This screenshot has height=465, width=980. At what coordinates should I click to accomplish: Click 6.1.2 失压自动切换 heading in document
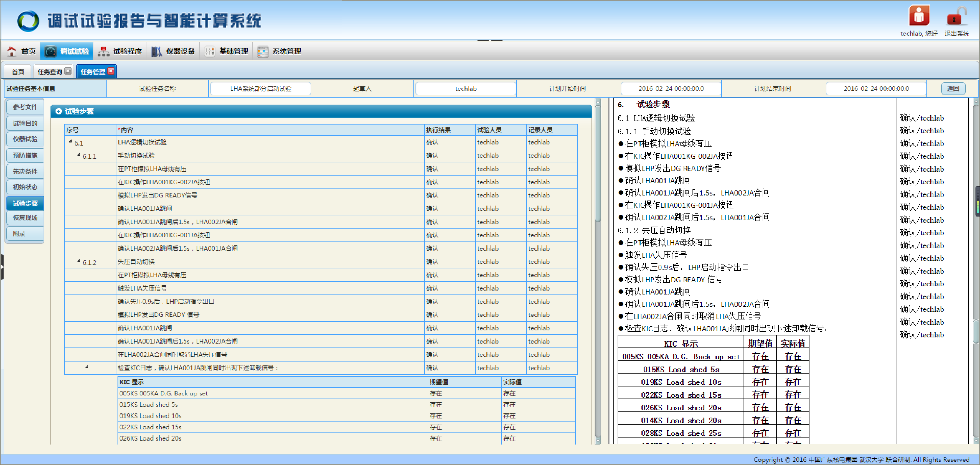pos(654,230)
